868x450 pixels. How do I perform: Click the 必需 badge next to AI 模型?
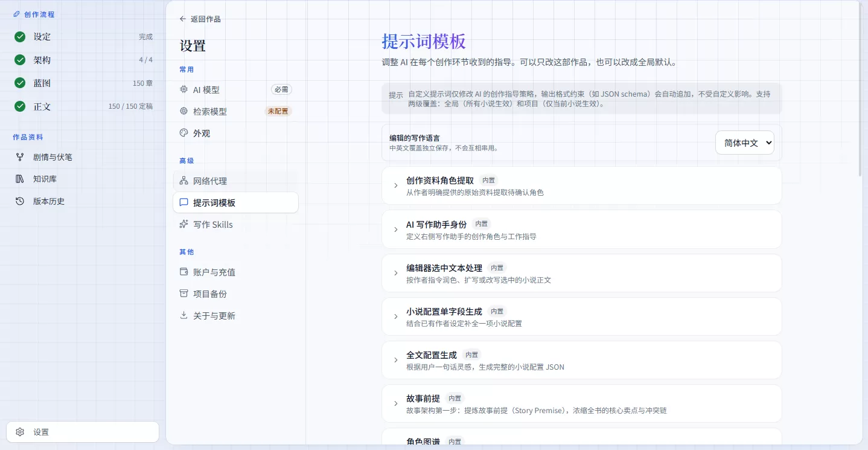(x=281, y=89)
